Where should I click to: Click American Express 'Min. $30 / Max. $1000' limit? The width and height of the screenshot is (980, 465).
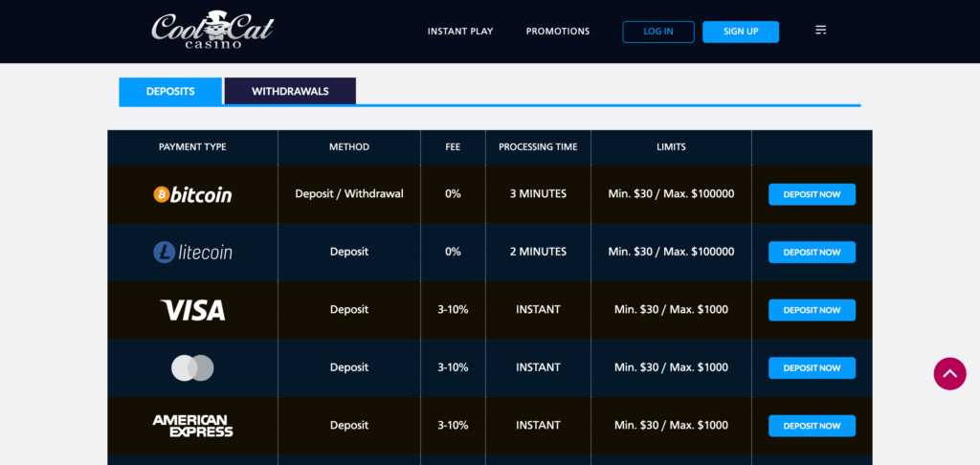671,425
